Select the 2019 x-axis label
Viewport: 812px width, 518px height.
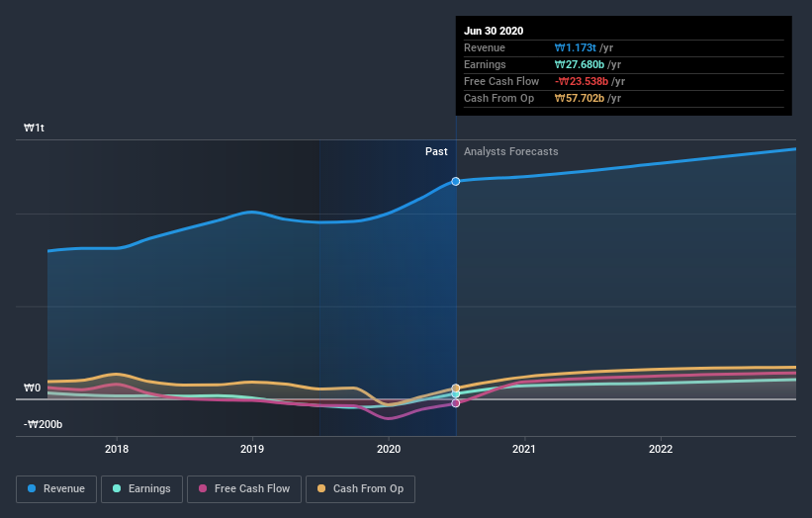pos(252,449)
